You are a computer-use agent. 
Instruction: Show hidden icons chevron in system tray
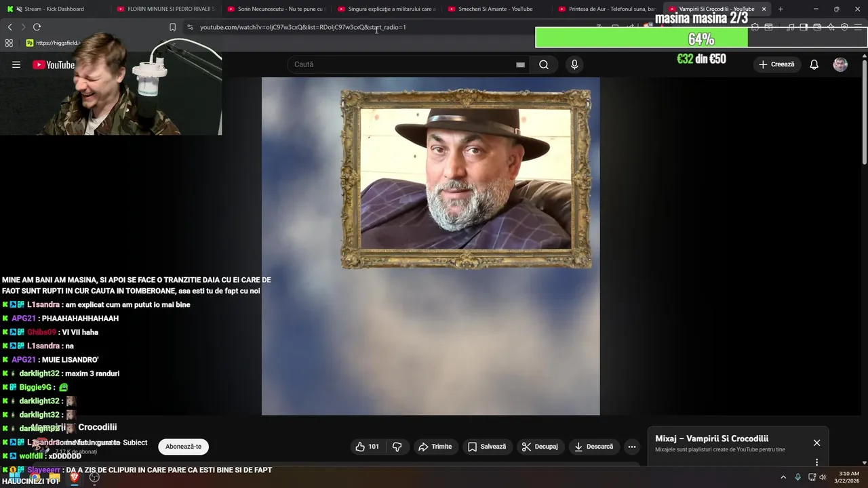click(x=783, y=477)
